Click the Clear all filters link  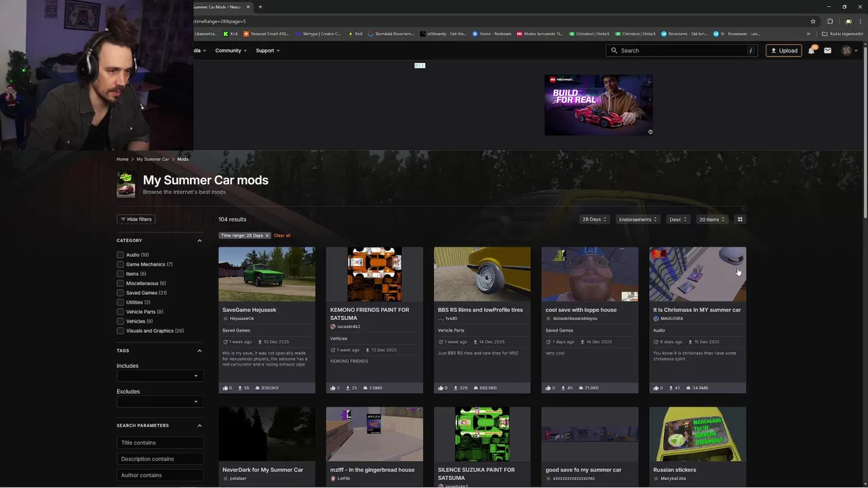pos(282,235)
